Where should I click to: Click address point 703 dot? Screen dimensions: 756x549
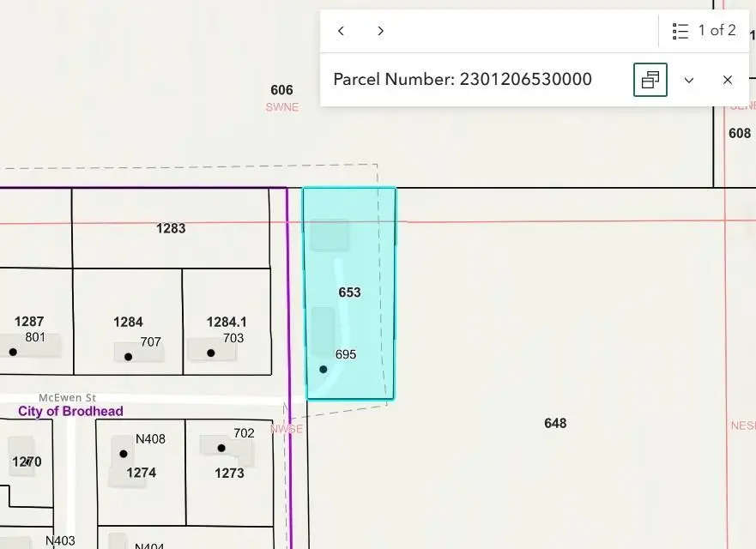(x=211, y=353)
